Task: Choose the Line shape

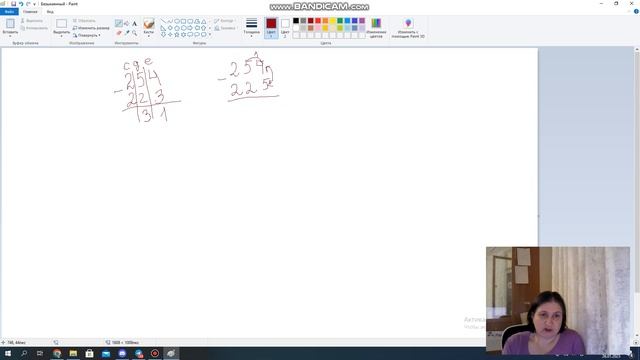Action: [x=163, y=21]
